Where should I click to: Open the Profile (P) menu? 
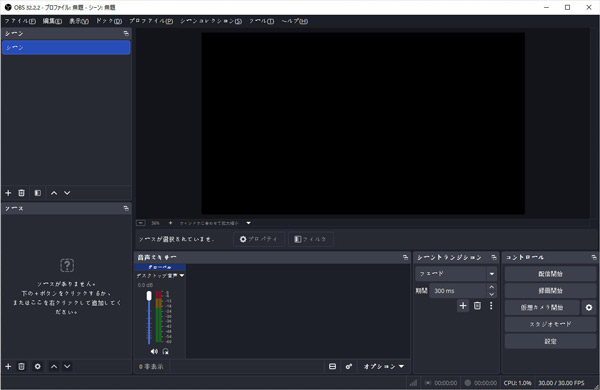[x=151, y=21]
